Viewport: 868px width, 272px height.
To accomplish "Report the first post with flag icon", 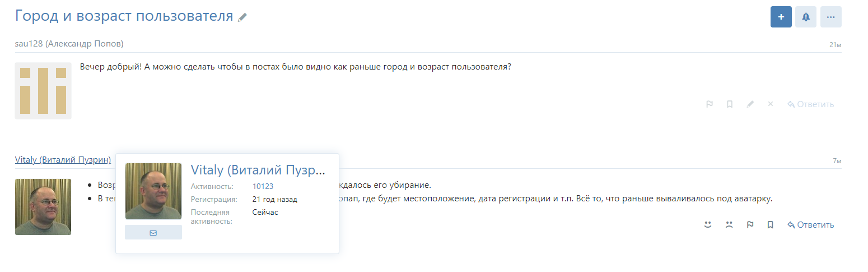I will (x=709, y=104).
